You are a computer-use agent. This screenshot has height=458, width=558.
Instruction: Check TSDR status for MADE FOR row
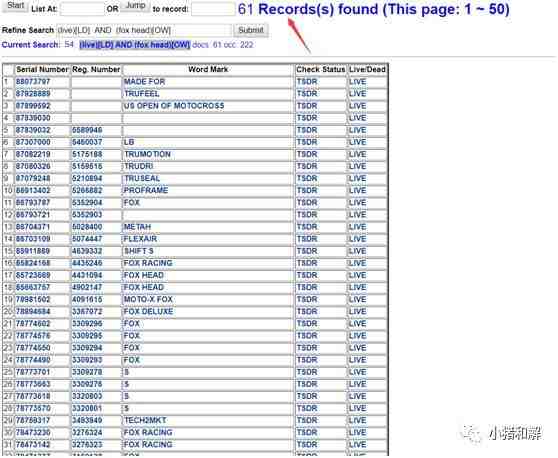point(307,82)
